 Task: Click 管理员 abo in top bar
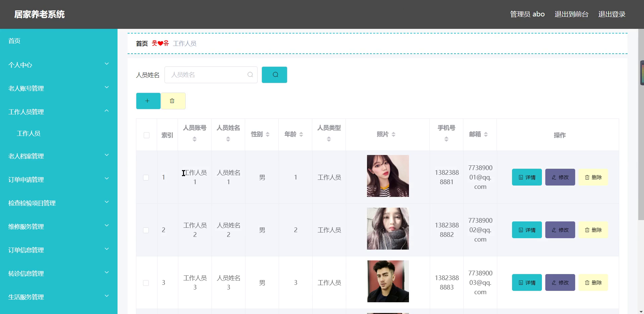527,14
